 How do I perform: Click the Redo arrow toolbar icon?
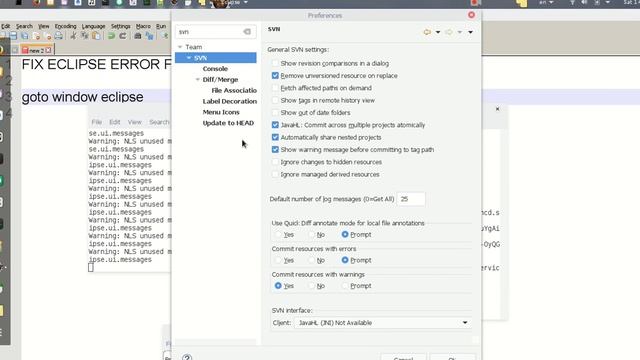pyautogui.click(x=122, y=36)
